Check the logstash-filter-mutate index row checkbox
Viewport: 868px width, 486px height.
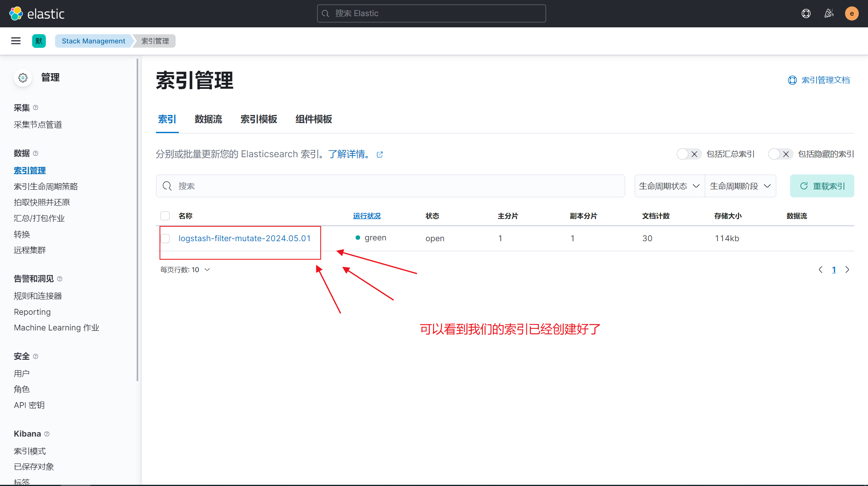point(165,238)
